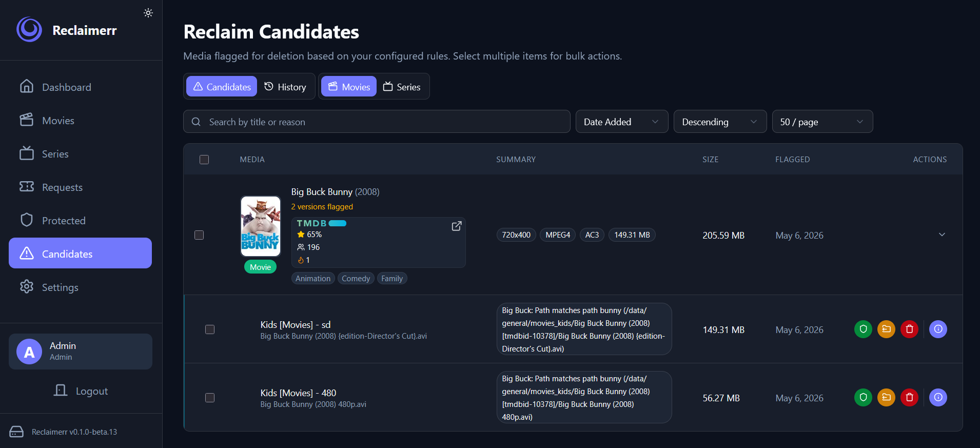
Task: Collapse the Big Buck Bunny row chevron
Action: pyautogui.click(x=942, y=235)
